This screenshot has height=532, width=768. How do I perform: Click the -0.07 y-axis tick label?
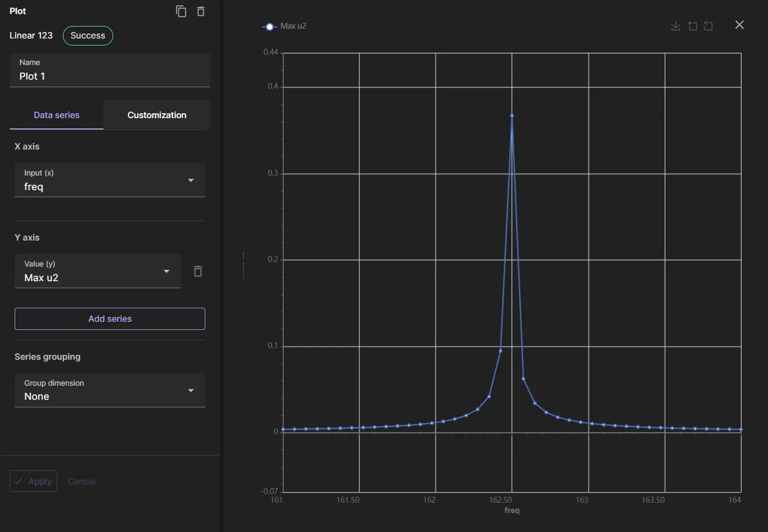(270, 491)
